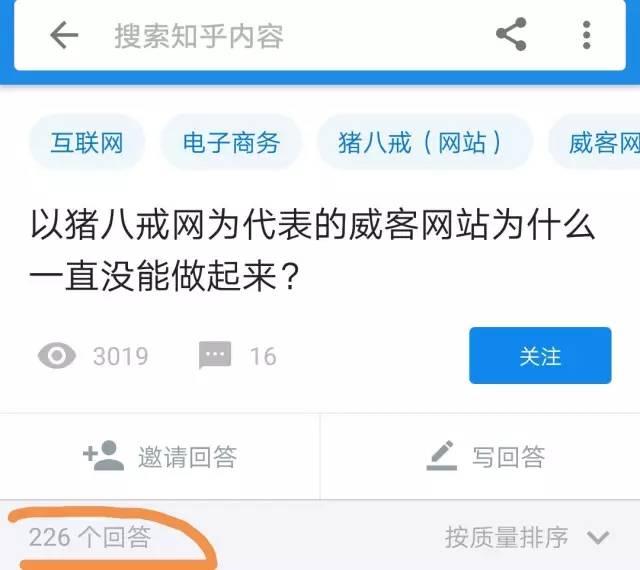The image size is (640, 570).
Task: Open the question title text
Action: click(313, 250)
